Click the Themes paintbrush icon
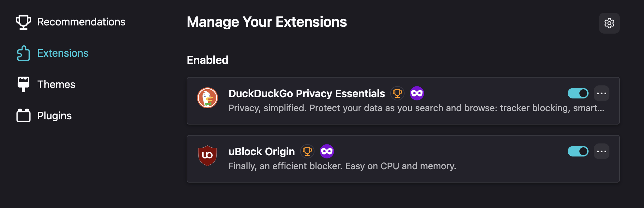This screenshot has width=644, height=208. pyautogui.click(x=23, y=84)
